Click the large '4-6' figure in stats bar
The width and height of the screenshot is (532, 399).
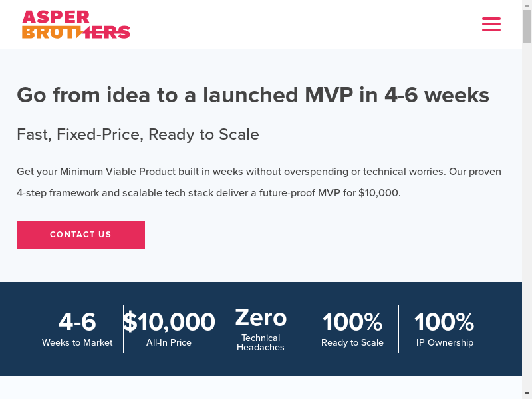click(77, 322)
